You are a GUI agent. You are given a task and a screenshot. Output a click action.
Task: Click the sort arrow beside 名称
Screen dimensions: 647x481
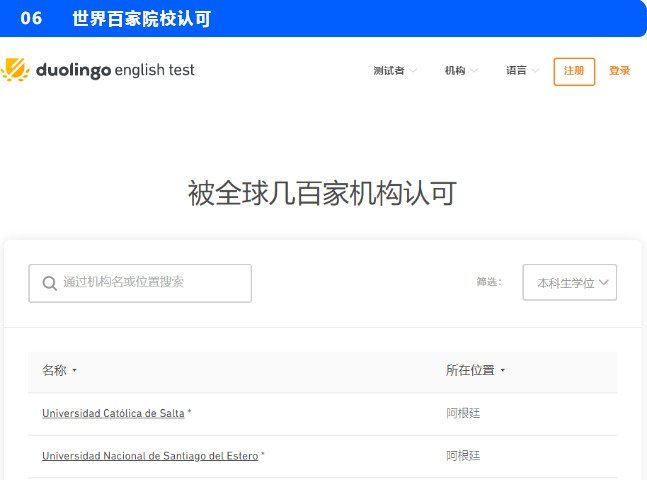(x=74, y=371)
